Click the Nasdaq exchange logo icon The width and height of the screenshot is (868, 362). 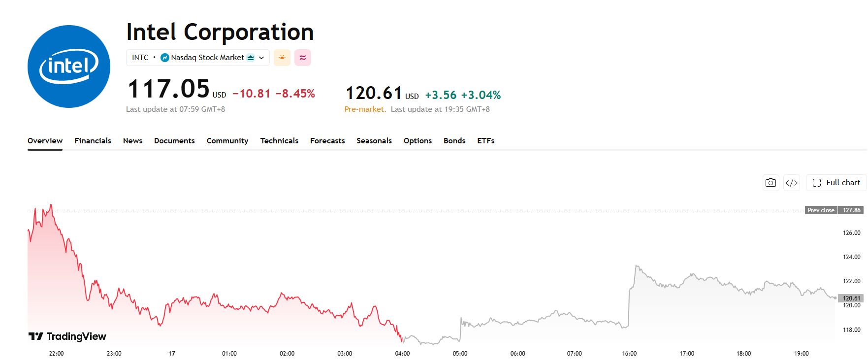(x=165, y=58)
